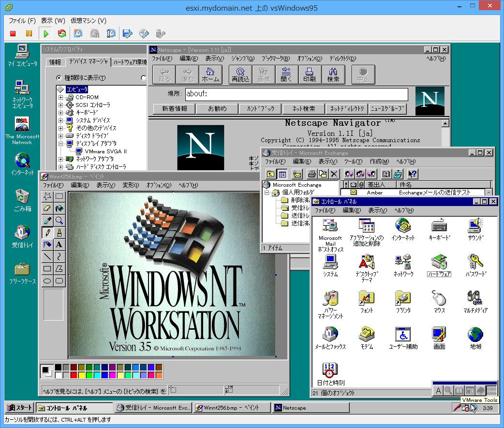Click the VM reset icon in toolbar
The image size is (504, 428).
pyautogui.click(x=62, y=33)
